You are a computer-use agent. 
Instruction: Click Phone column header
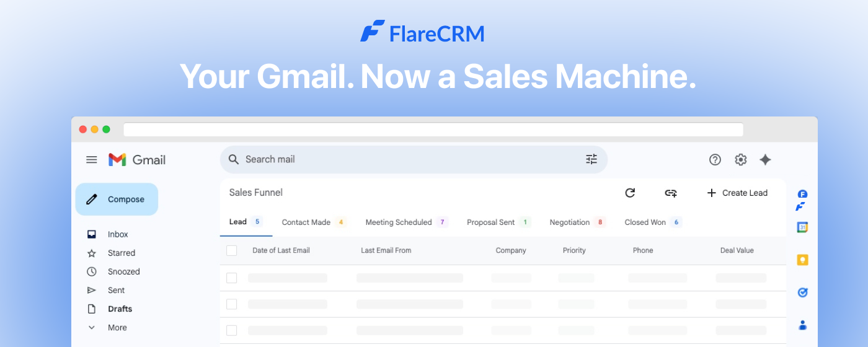[643, 250]
